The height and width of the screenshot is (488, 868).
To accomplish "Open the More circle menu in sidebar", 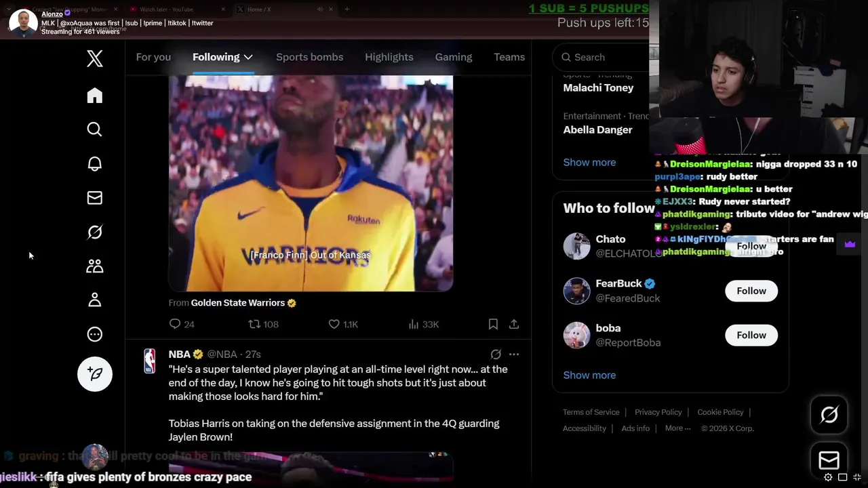I will pos(95,334).
